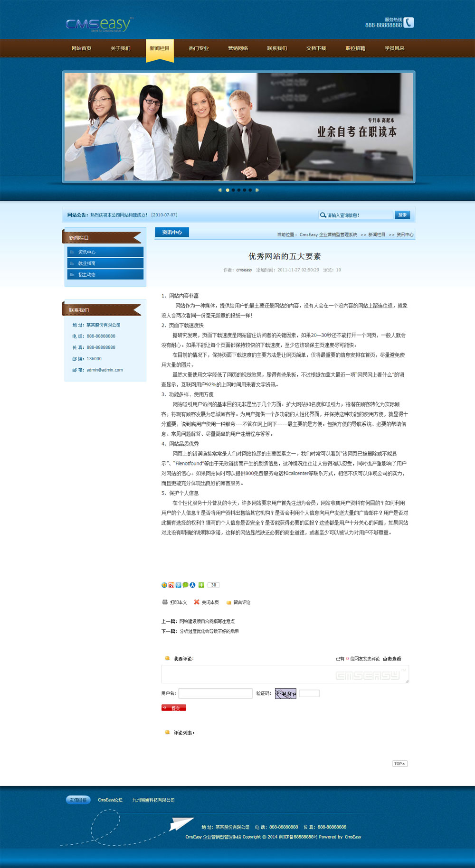Screen dimensions: 475x868
Task: Open 热门专业 navigation item
Action: point(199,48)
